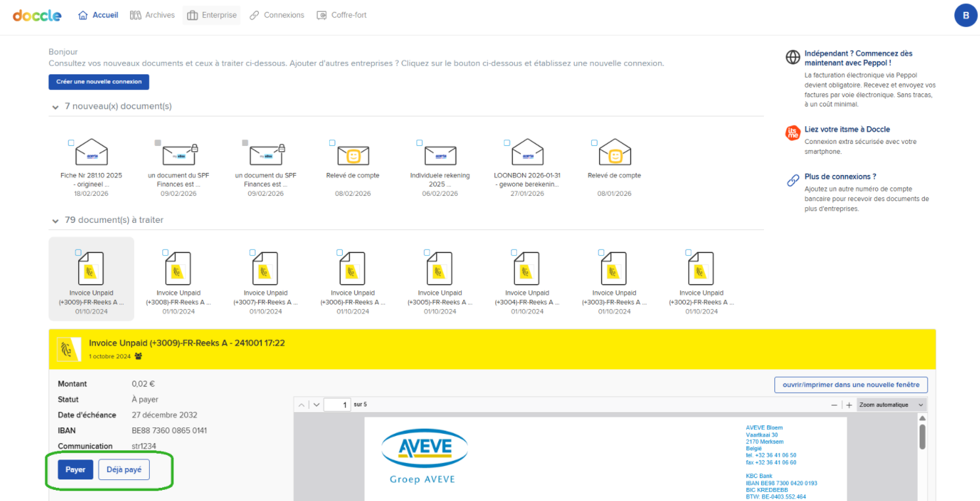Click the PDF page number field
980x501 pixels.
[336, 405]
